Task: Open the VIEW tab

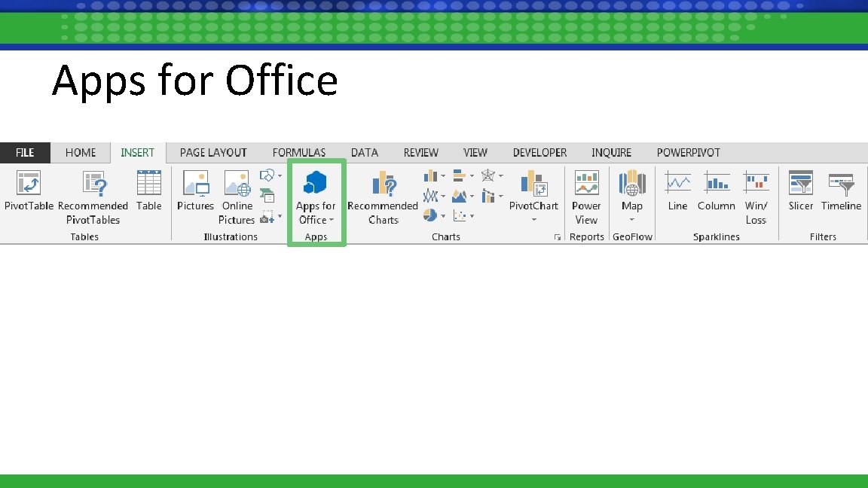Action: click(475, 153)
